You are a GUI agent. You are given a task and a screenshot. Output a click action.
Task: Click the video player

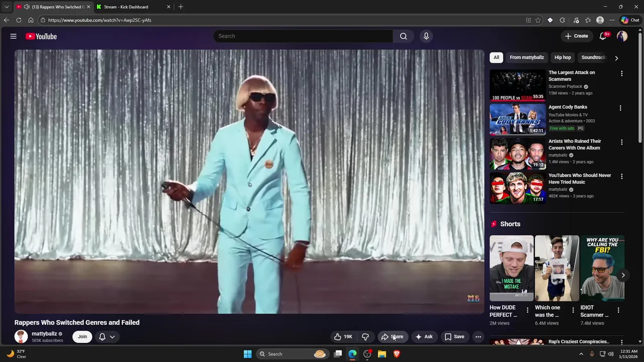tap(249, 182)
